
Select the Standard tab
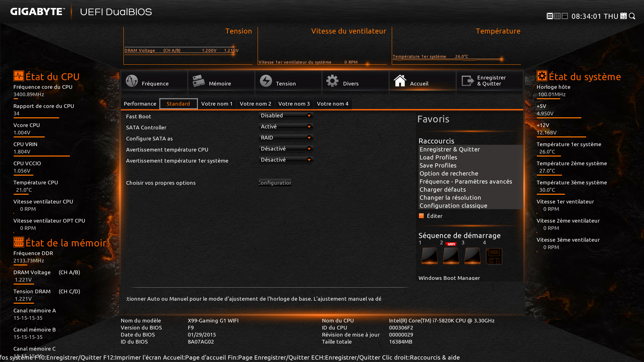pos(178,104)
